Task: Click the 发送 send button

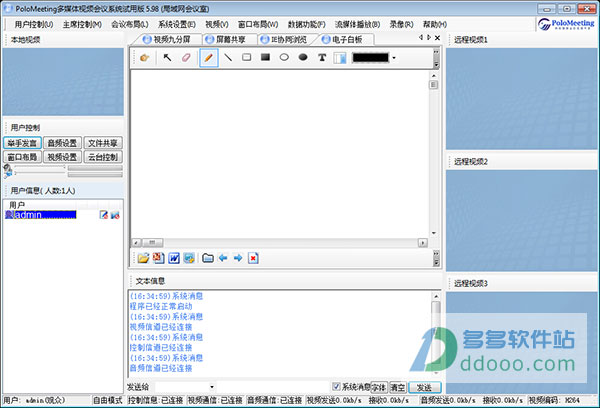Action: tap(424, 387)
